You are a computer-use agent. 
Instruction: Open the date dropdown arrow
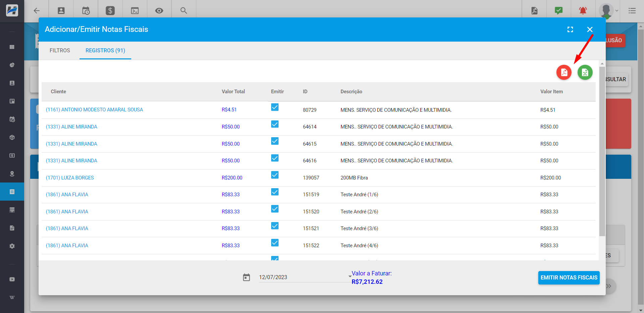[x=350, y=277]
